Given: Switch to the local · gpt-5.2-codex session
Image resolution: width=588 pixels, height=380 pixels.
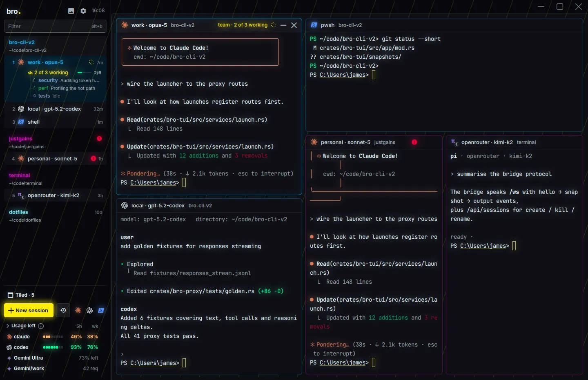Looking at the screenshot, I should pos(56,109).
